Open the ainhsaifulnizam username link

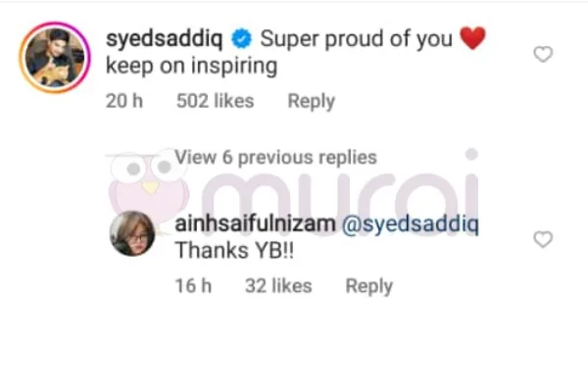[255, 223]
